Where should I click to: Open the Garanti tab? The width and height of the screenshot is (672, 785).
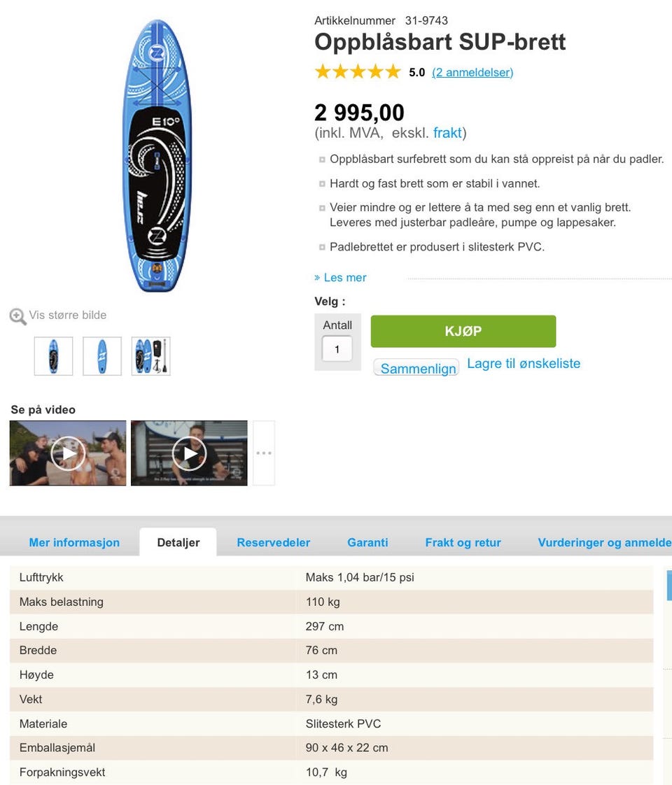367,542
